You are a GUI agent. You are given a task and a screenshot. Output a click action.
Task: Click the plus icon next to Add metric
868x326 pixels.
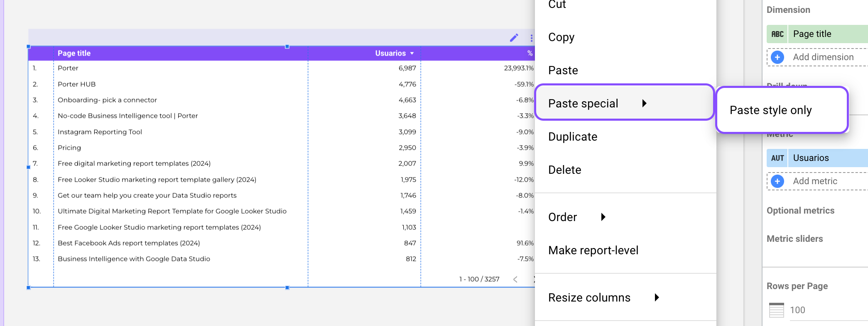pyautogui.click(x=777, y=181)
